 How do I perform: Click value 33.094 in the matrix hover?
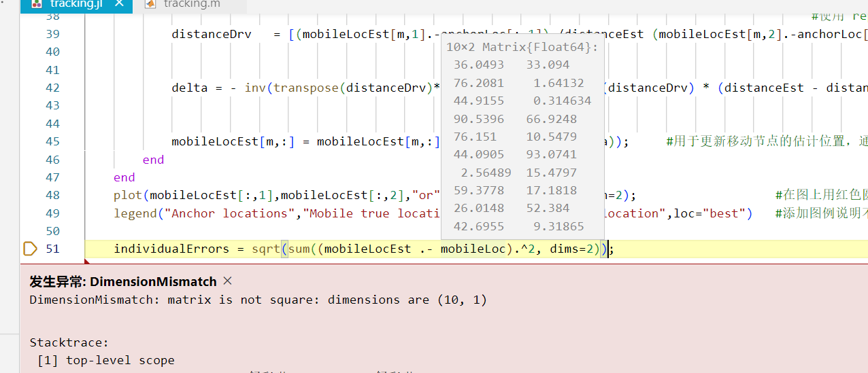tap(548, 65)
